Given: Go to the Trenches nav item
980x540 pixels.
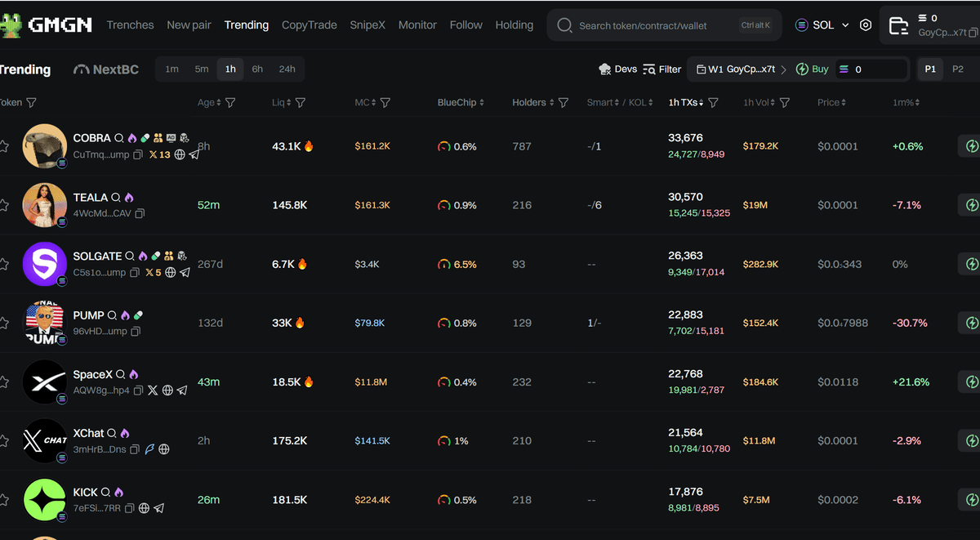Looking at the screenshot, I should tap(130, 25).
